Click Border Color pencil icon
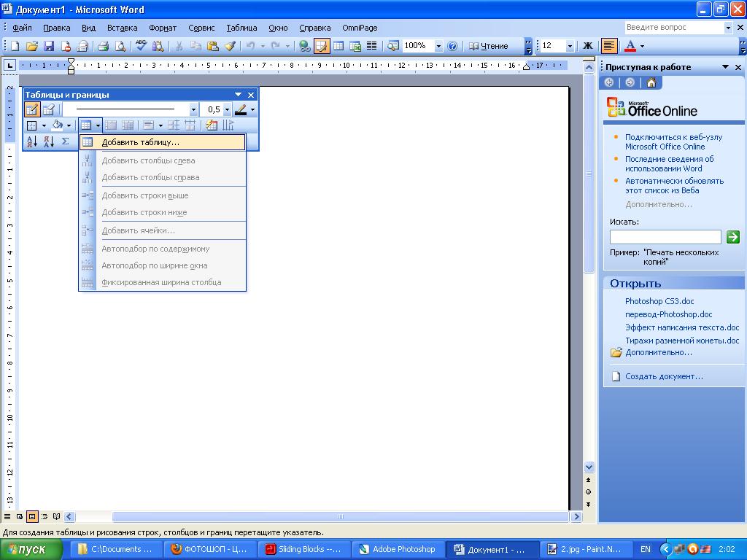The height and width of the screenshot is (560, 747). pos(241,109)
